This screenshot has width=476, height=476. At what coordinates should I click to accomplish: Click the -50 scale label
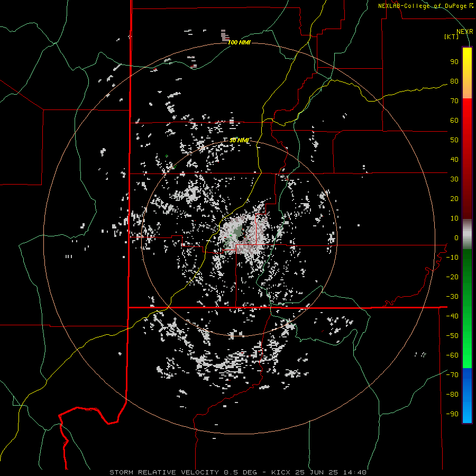[452, 336]
